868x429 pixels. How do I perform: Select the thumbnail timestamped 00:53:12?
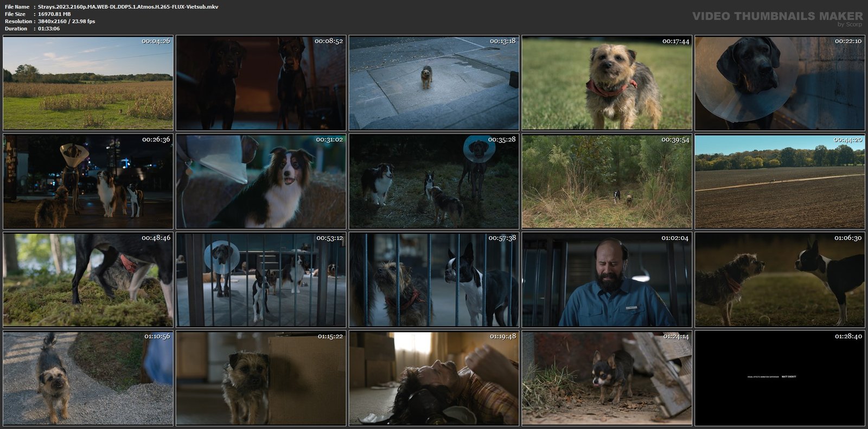tap(261, 280)
